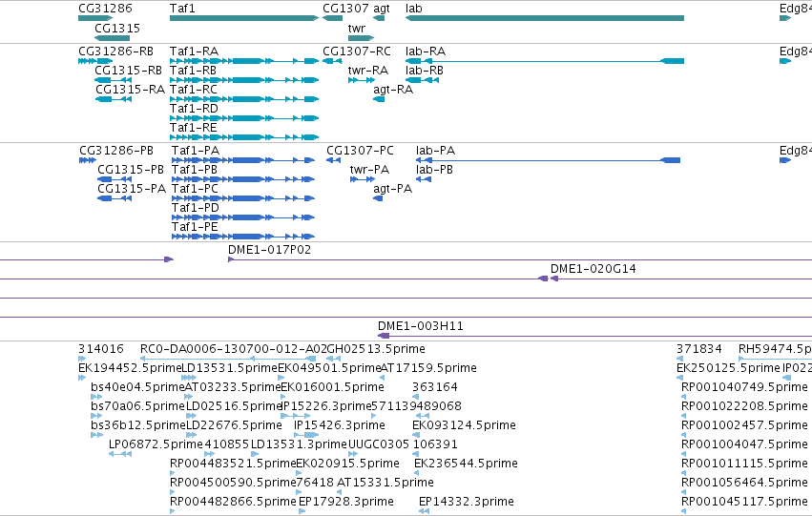Select transcript CG31286-RB

pyautogui.click(x=95, y=61)
